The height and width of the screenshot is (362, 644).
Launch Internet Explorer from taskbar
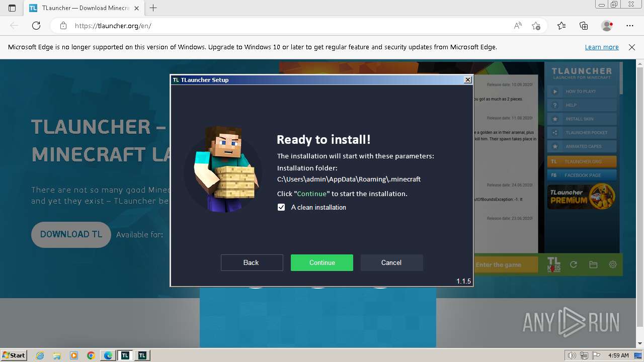point(40,355)
